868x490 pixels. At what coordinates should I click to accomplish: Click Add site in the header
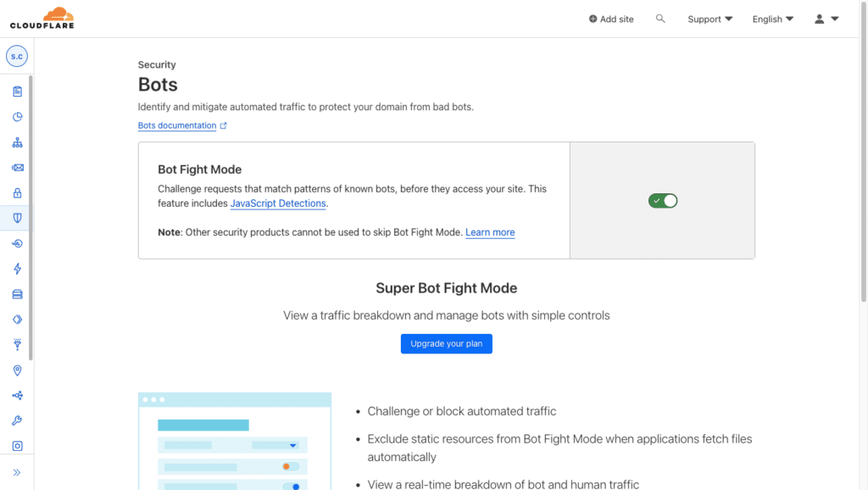(x=611, y=19)
